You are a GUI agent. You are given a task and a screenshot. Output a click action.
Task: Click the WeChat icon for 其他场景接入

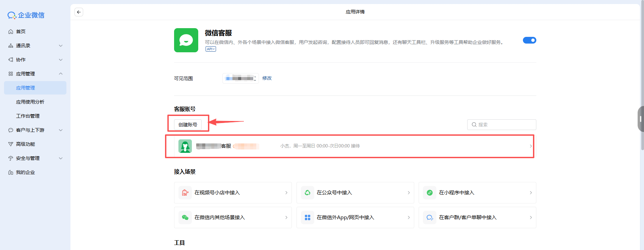(x=185, y=217)
